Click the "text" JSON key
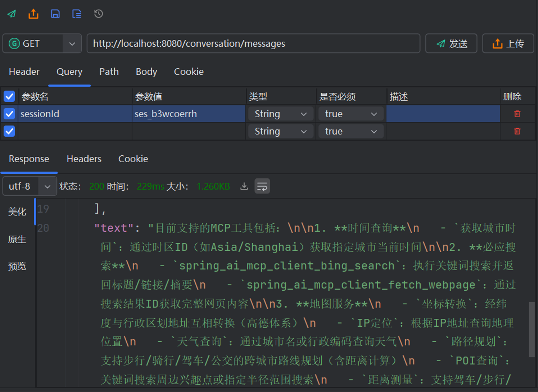Image resolution: width=538 pixels, height=392 pixels. pos(114,228)
